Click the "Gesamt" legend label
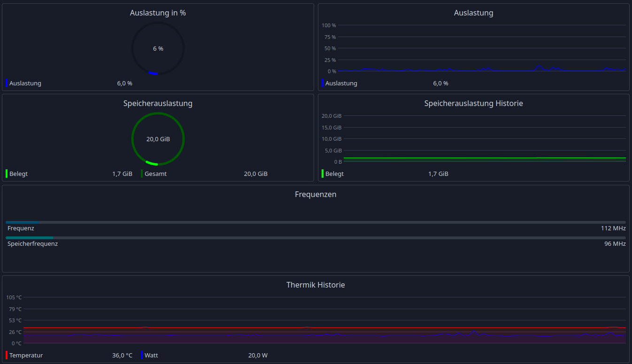632x364 pixels. pos(155,174)
